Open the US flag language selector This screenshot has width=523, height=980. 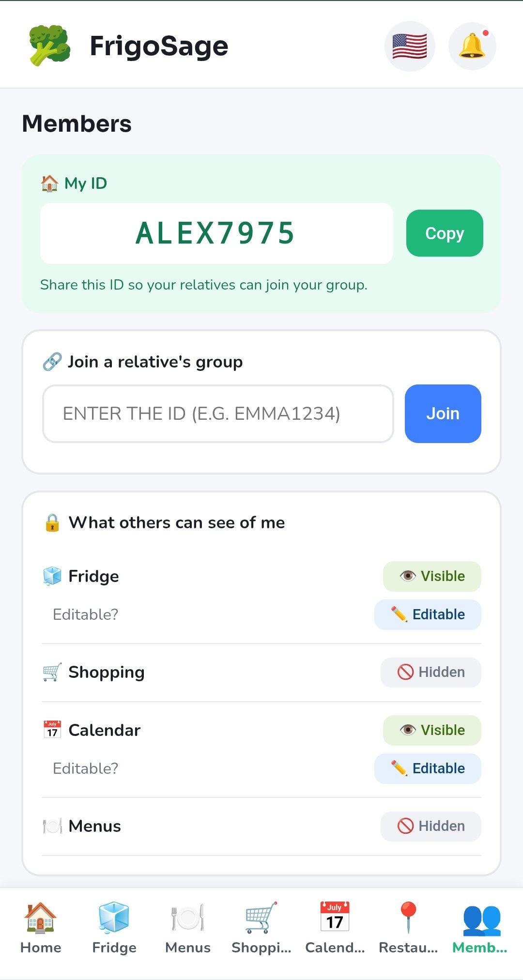410,46
